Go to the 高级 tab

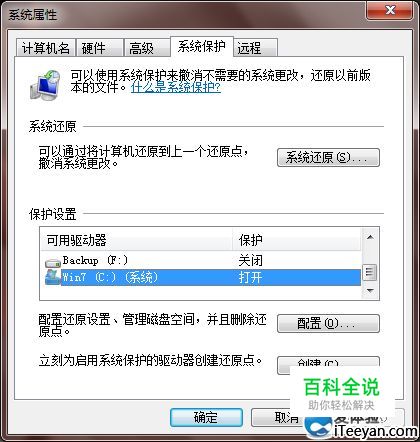pos(147,48)
